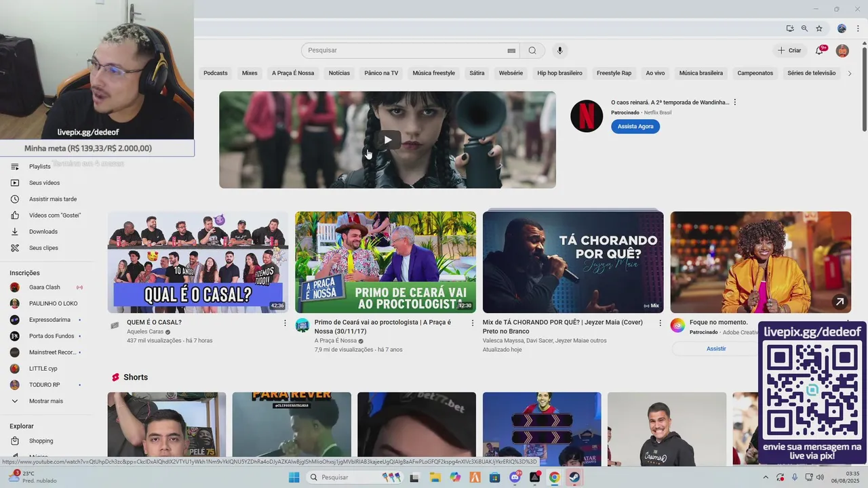
Task: Open the Primo de Ceará vai ao proctologista thumbnail
Action: tap(385, 262)
